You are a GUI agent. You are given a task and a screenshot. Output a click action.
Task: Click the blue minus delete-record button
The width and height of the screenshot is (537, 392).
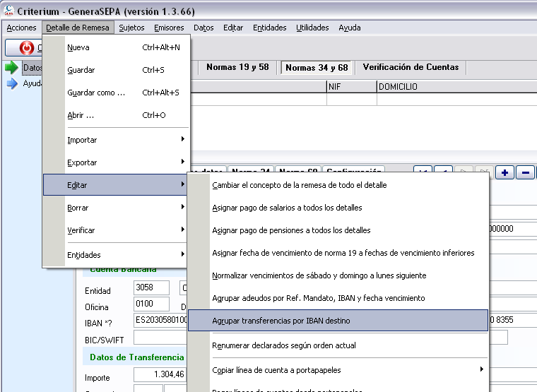pos(526,173)
